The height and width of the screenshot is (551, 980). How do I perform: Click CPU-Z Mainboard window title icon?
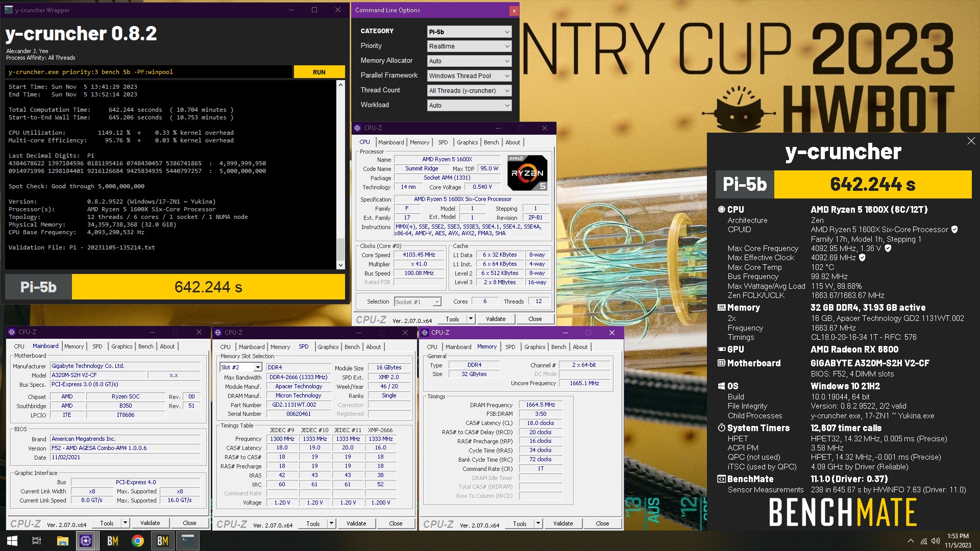coord(12,332)
